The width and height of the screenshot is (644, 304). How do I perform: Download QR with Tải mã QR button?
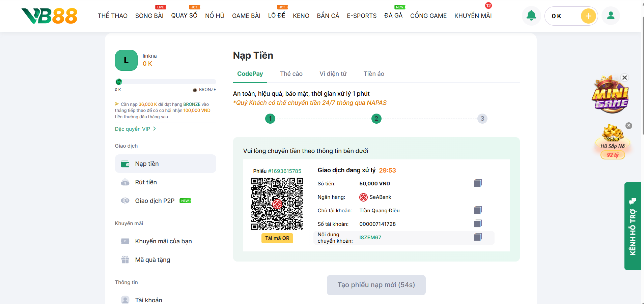[x=277, y=238]
